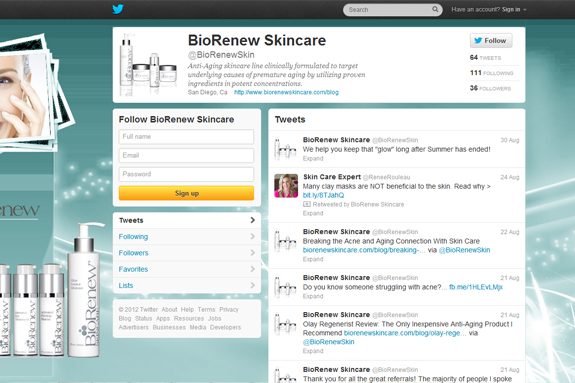Select the Tweets sidebar tab
This screenshot has width=575, height=383.
click(x=187, y=220)
